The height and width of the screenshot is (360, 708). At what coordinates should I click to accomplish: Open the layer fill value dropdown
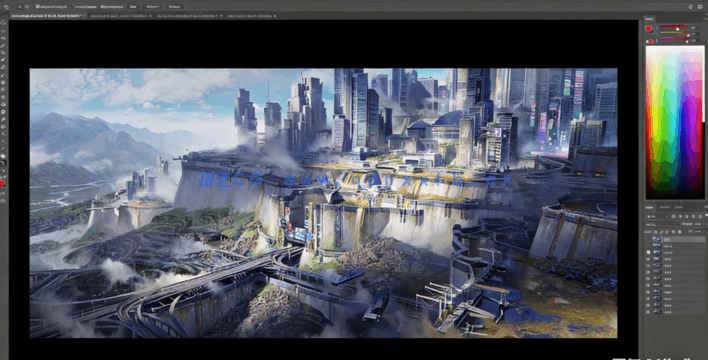[699, 232]
